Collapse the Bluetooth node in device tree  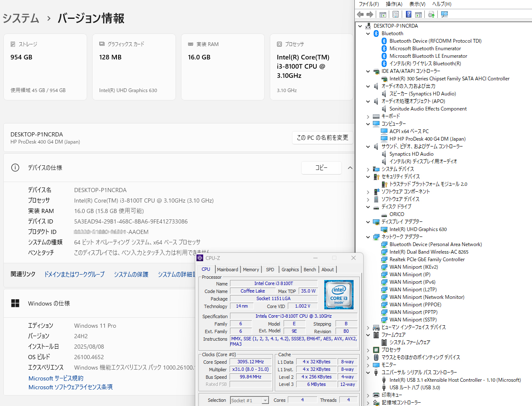click(368, 33)
